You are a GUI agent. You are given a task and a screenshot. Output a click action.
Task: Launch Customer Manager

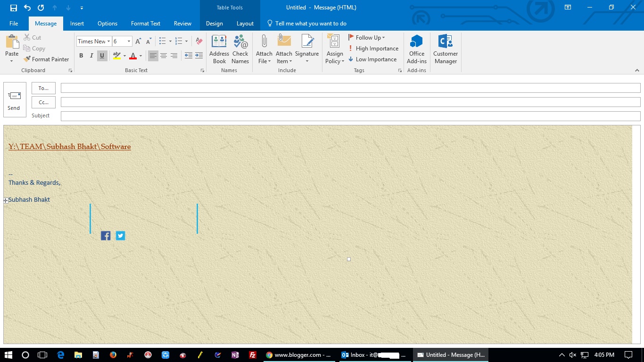446,49
